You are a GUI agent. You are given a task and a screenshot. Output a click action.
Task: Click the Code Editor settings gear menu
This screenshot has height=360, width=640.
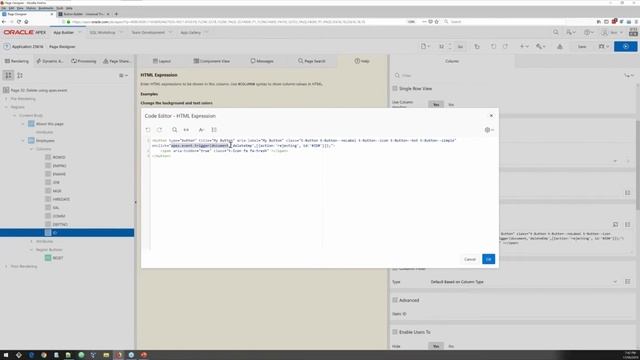[x=489, y=130]
